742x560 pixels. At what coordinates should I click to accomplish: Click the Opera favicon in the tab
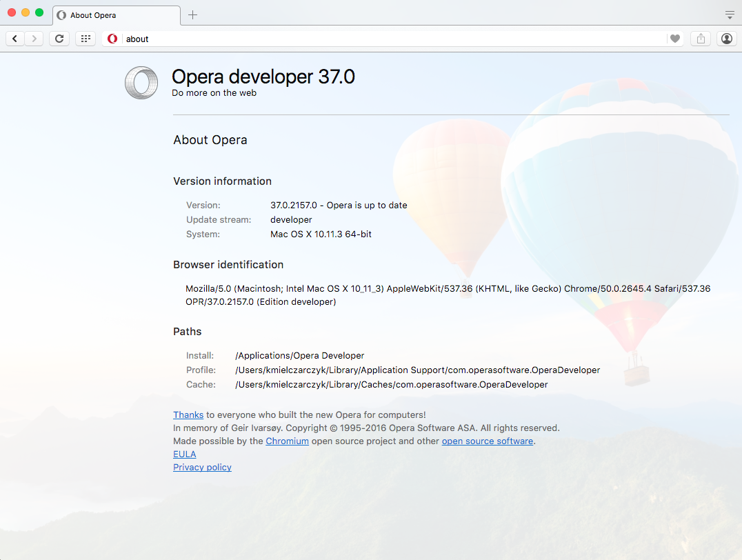point(60,14)
